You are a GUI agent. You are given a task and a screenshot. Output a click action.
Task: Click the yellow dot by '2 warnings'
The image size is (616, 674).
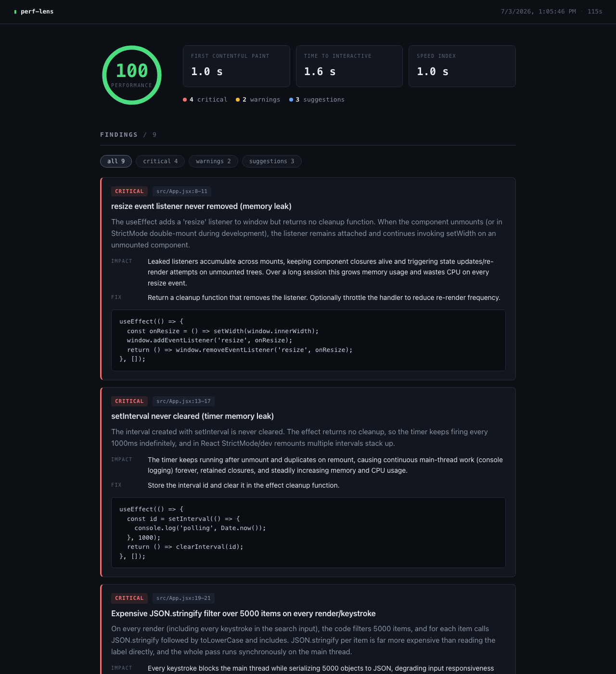(x=238, y=100)
